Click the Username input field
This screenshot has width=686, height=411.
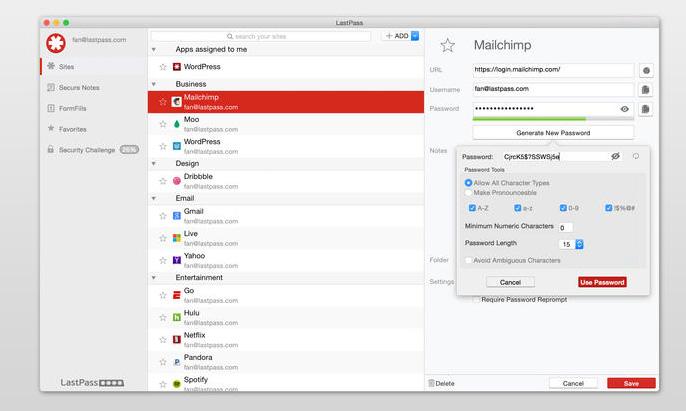(x=553, y=89)
